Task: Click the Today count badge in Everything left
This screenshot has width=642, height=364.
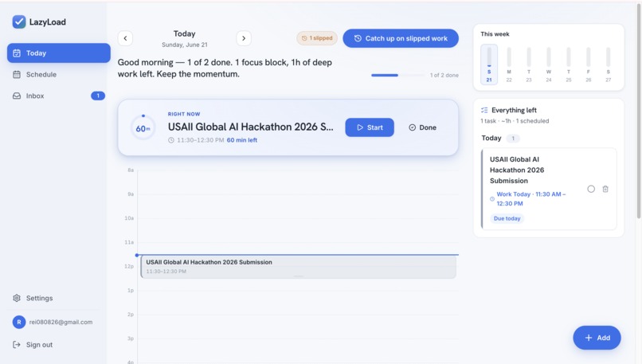Action: point(513,139)
